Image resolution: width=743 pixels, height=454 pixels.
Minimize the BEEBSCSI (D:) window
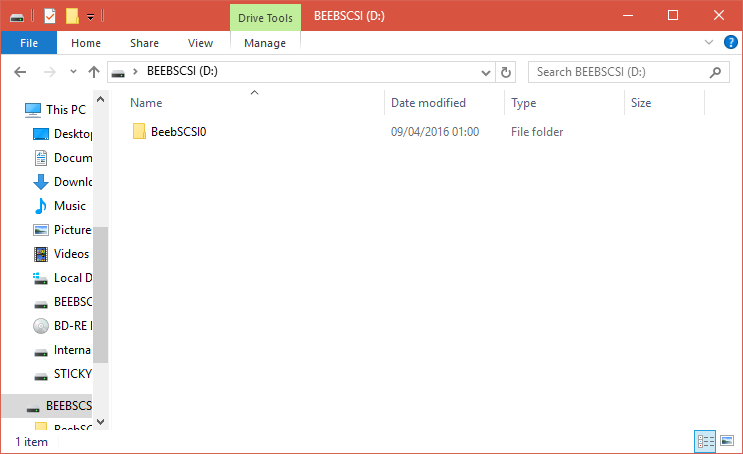[628, 16]
